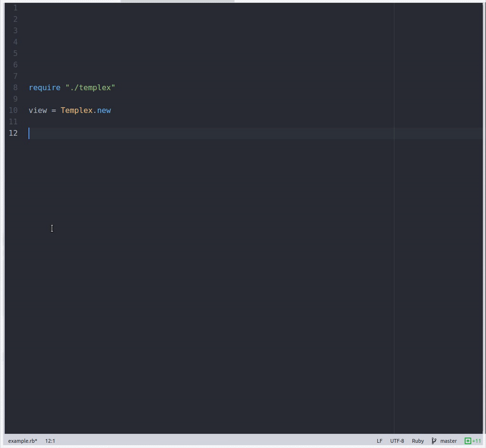Open the UTF-8 encoding selector
Screen dimensions: 486x448
(397, 441)
